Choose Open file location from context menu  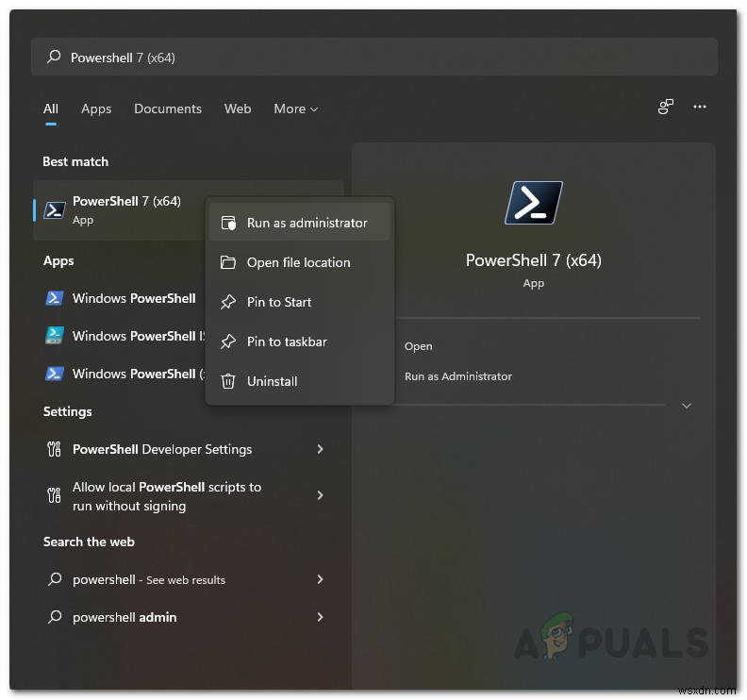coord(300,262)
